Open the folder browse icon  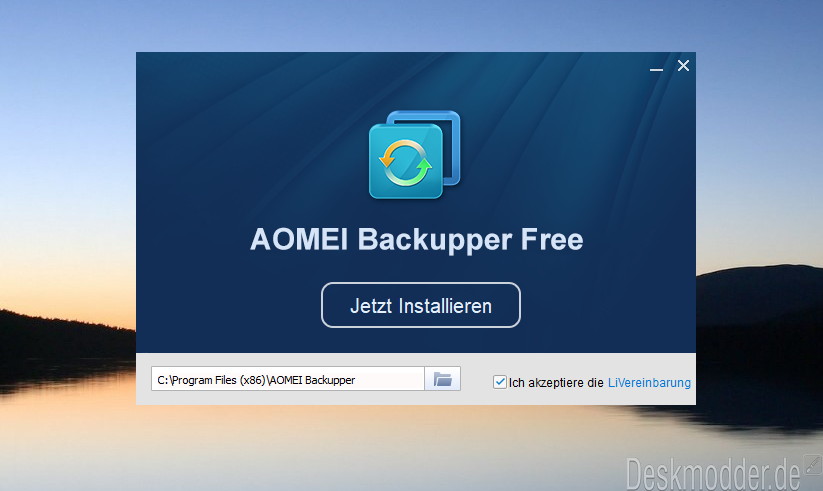pyautogui.click(x=442, y=379)
